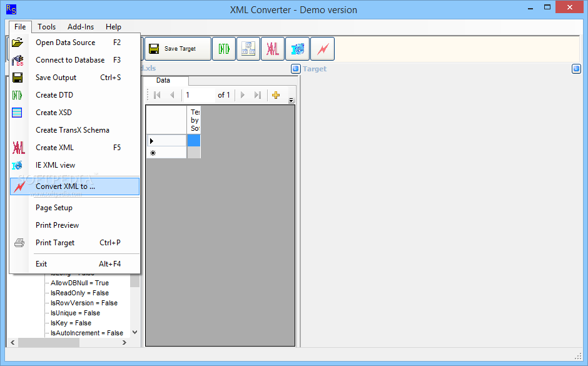588x366 pixels.
Task: Click tree horizontal scrollbar left arrow
Action: pos(13,342)
